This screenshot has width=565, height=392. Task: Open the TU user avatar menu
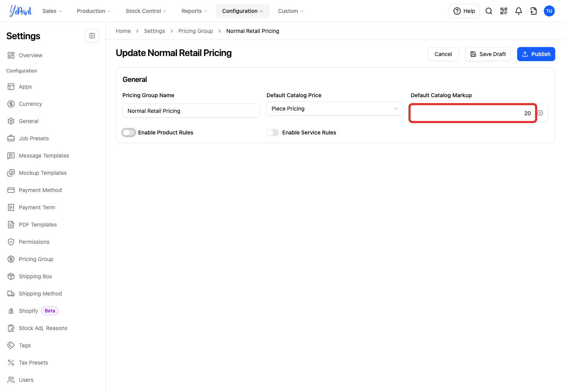[549, 11]
